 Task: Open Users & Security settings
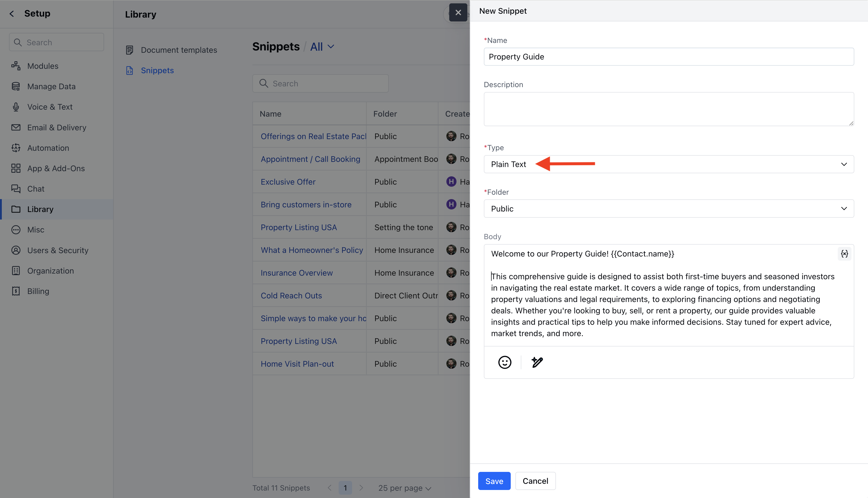tap(57, 250)
